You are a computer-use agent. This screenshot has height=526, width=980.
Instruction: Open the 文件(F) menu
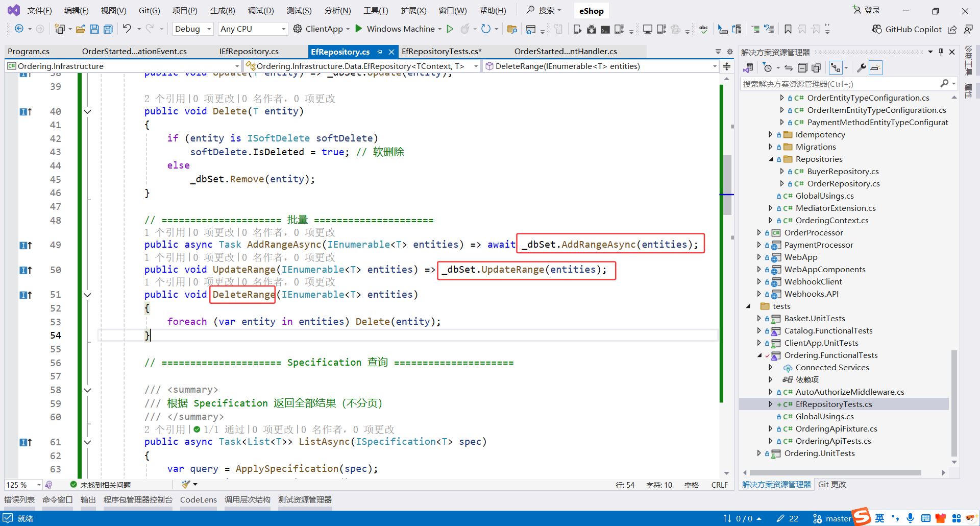click(39, 11)
